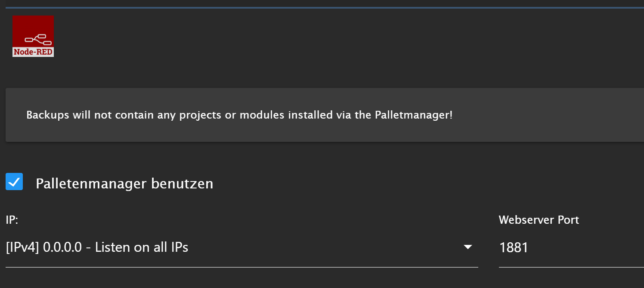Select "[IPv4] 0.0.0.0 - Listen on all IPs" combo box
The width and height of the screenshot is (644, 288).
click(x=241, y=247)
